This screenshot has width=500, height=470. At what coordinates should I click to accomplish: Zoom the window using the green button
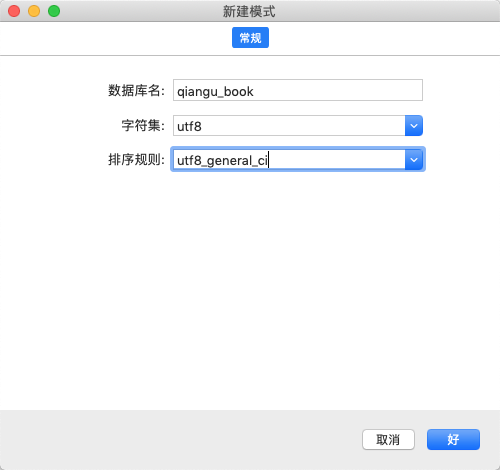54,11
